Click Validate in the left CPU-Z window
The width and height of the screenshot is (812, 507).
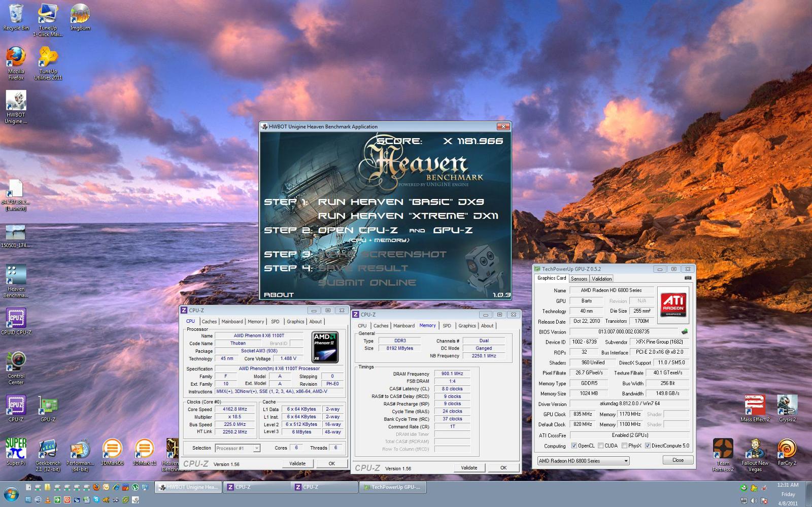click(x=297, y=463)
